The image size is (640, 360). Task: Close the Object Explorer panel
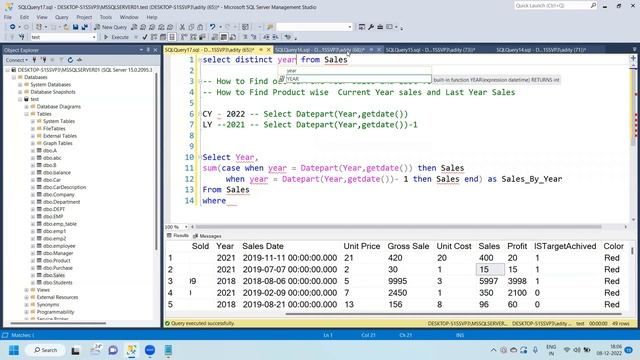(156, 50)
